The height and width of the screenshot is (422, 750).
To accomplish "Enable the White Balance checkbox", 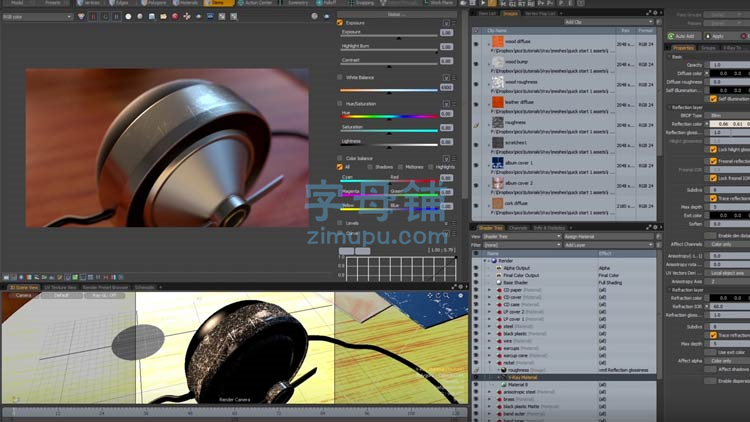I will (x=340, y=77).
